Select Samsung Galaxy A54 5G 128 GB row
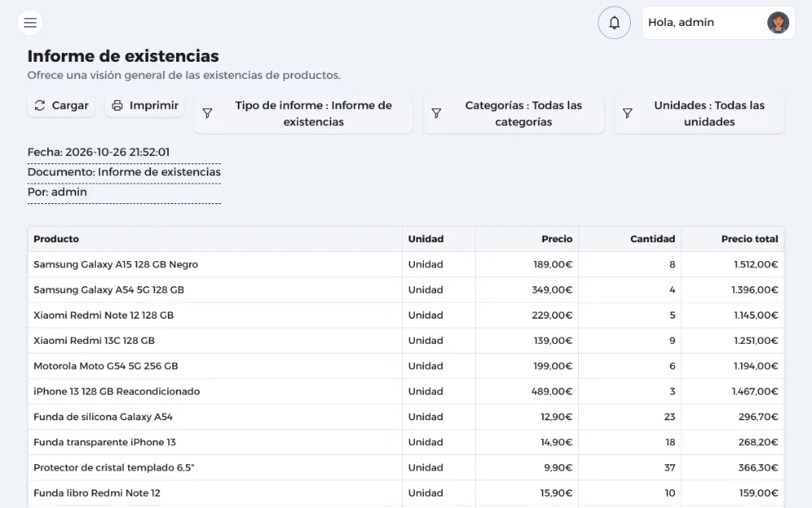This screenshot has height=508, width=812. [x=405, y=290]
